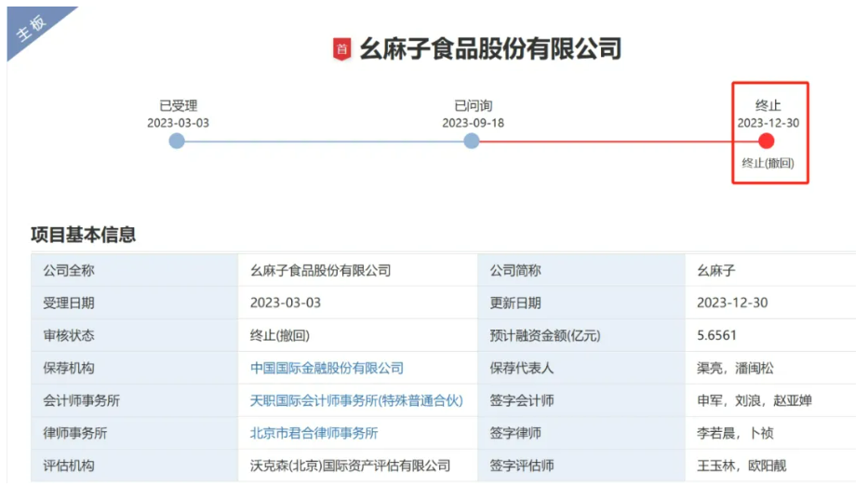The width and height of the screenshot is (868, 500).
Task: Select the 已受理 timeline node circle
Action: 178,141
